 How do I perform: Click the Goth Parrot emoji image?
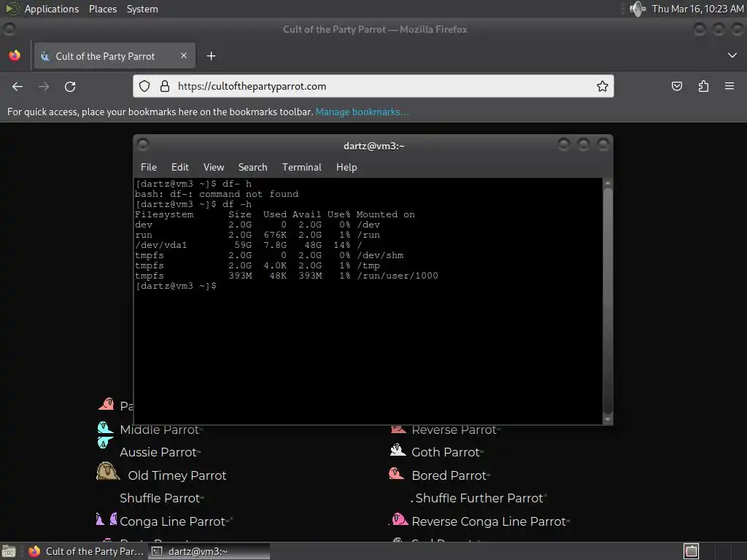398,450
